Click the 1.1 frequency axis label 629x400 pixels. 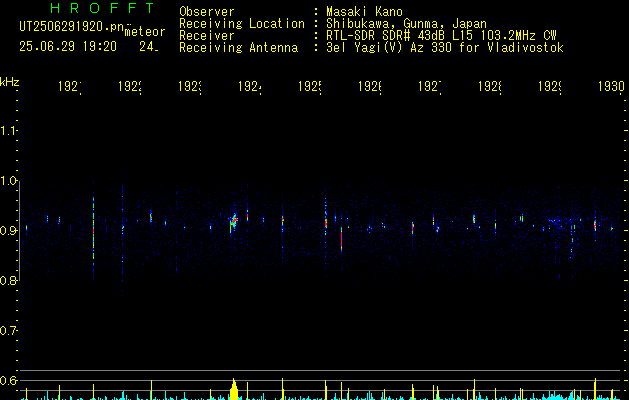pyautogui.click(x=9, y=131)
